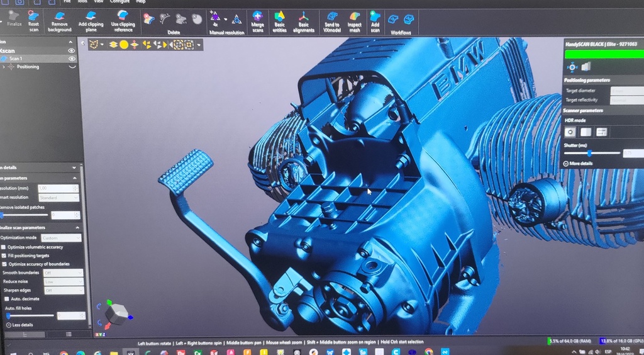Uncheck Optimize accuracy of boundaries
The height and width of the screenshot is (355, 644).
(4, 264)
